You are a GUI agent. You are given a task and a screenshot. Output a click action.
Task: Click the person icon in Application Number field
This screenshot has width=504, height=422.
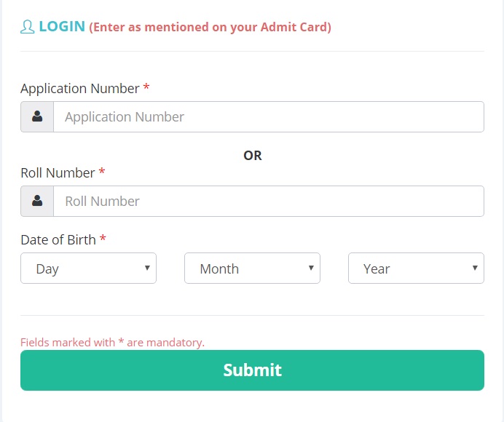click(x=37, y=116)
